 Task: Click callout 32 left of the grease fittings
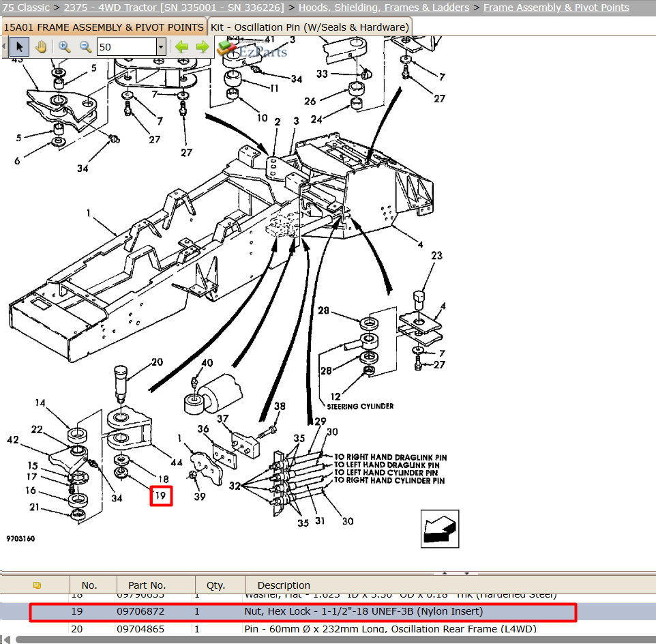[x=235, y=486]
